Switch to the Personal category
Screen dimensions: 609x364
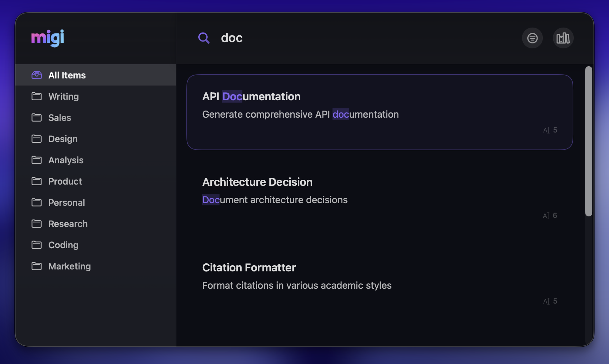click(x=67, y=203)
